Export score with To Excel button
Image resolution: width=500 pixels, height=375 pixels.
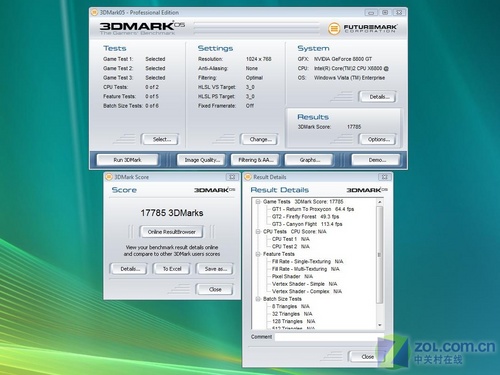[x=172, y=269]
